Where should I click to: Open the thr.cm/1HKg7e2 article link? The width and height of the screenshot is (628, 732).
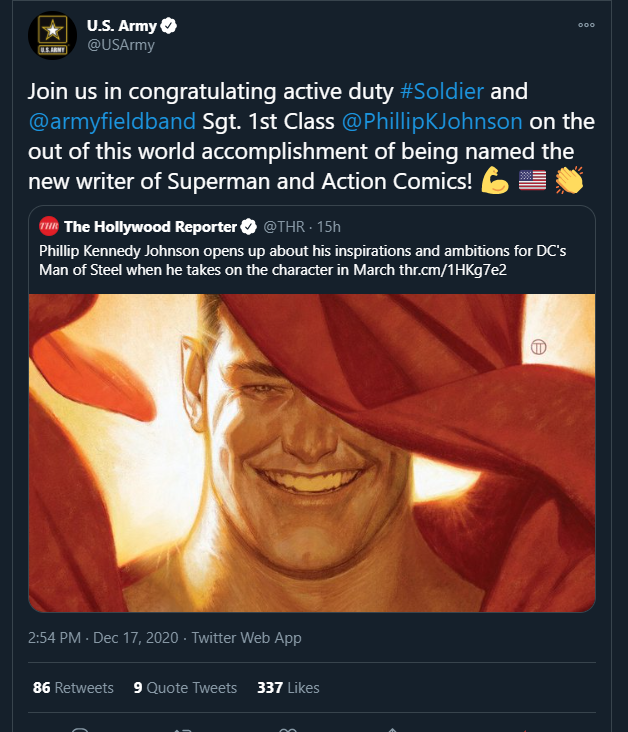point(453,270)
